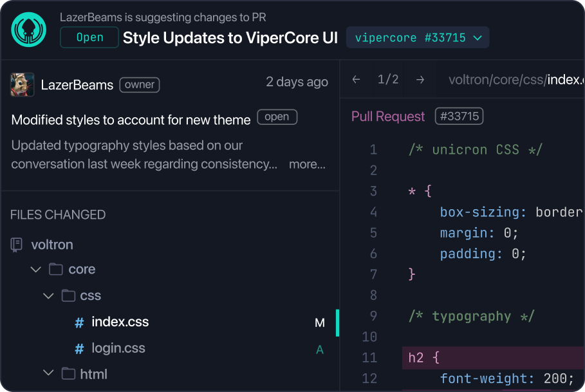Go to next file with right arrow
The image size is (585, 392).
420,79
